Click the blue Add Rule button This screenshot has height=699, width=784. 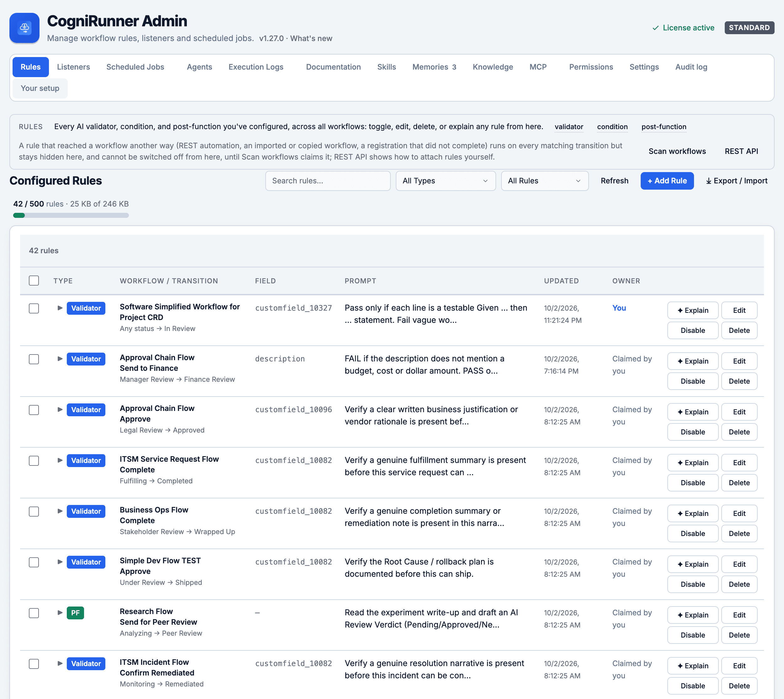click(x=667, y=181)
